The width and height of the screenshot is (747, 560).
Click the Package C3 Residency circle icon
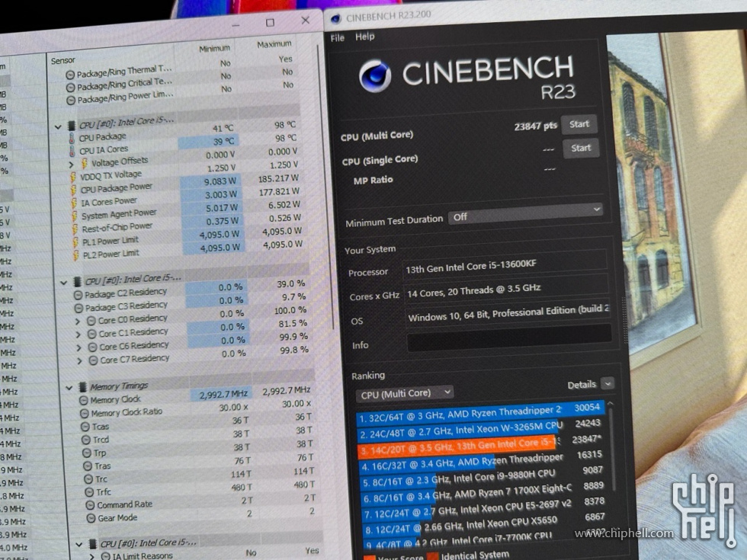[x=79, y=309]
